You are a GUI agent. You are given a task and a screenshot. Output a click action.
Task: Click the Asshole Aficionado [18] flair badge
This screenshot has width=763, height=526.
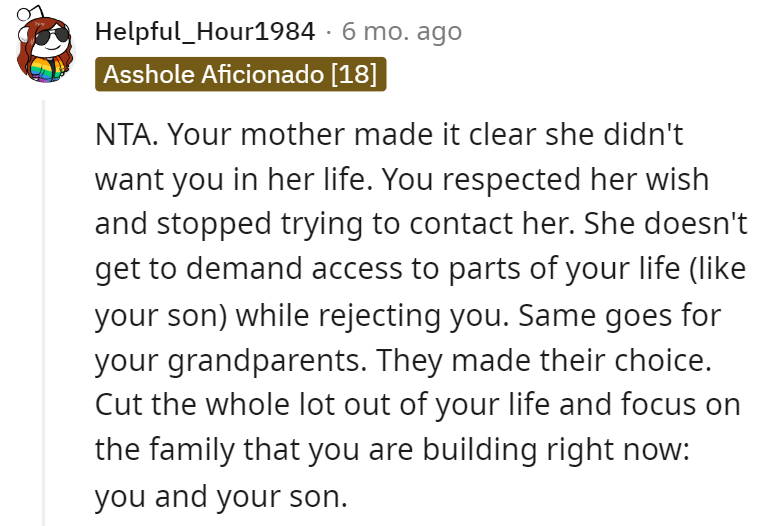coord(241,75)
